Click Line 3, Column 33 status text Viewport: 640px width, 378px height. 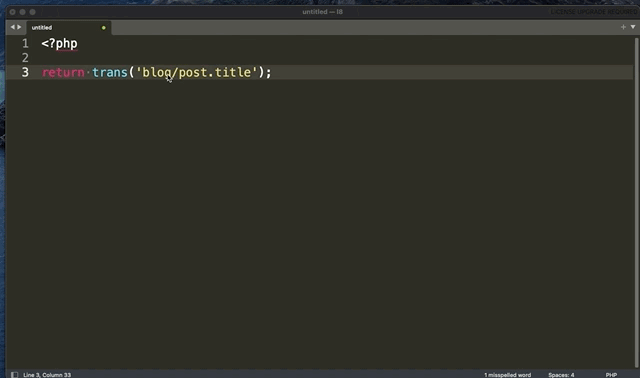pos(47,375)
